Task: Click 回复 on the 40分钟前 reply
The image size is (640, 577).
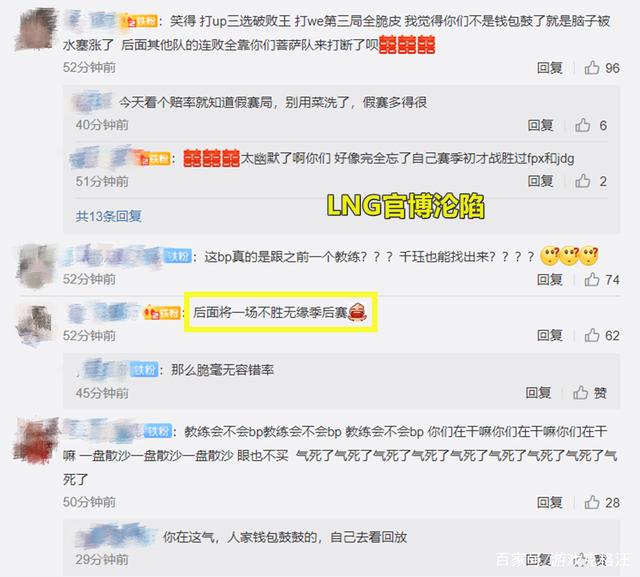Action: tap(540, 125)
